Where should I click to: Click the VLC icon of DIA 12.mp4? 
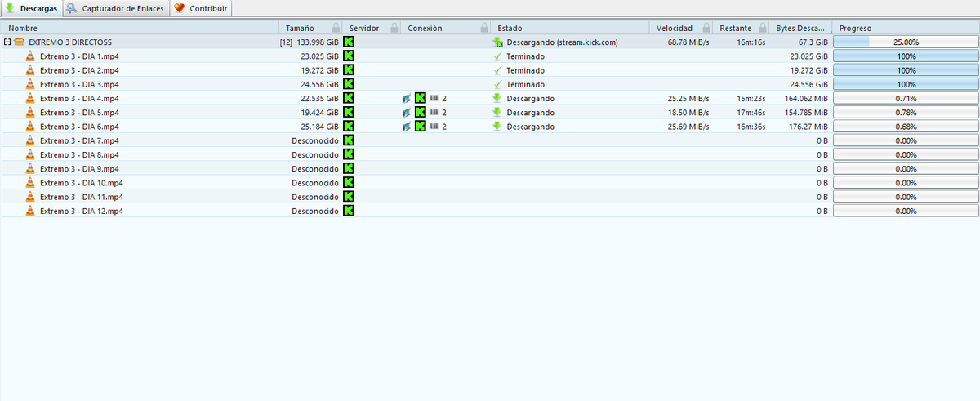pyautogui.click(x=31, y=211)
